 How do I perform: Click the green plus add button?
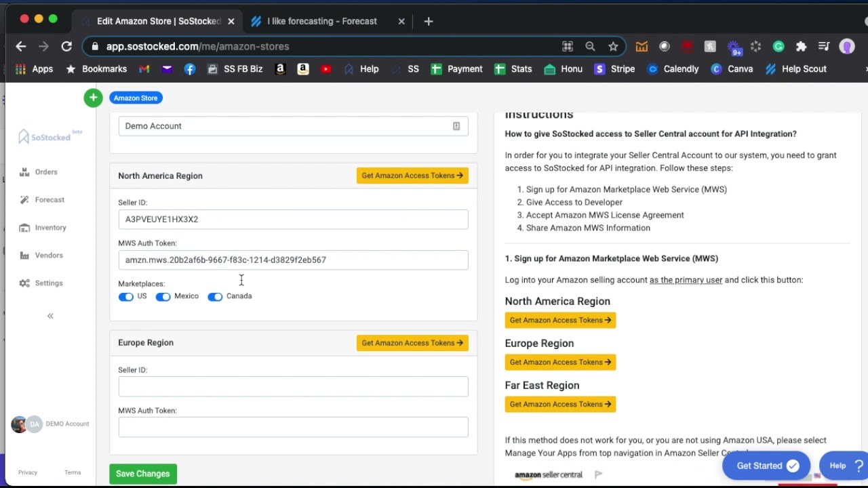pos(93,98)
